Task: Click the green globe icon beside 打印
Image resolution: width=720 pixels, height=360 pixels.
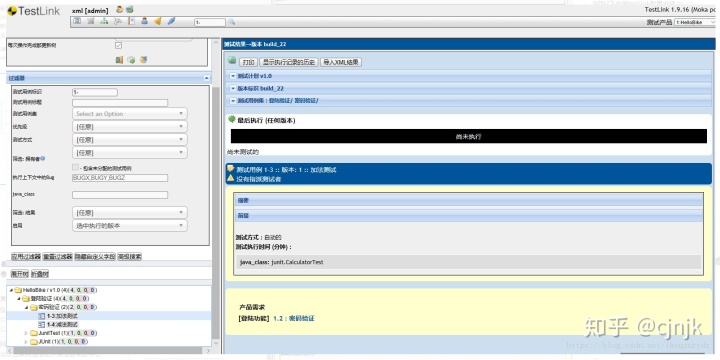Action: pos(232,61)
